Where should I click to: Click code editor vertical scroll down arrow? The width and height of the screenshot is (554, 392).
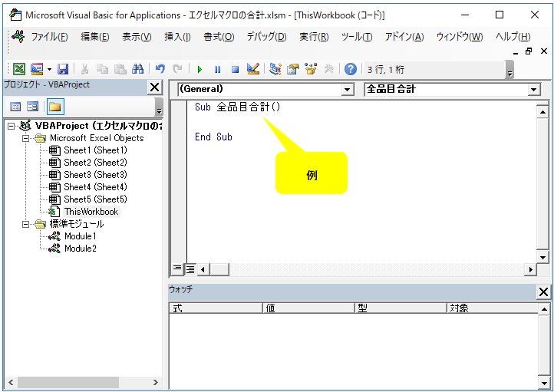(x=542, y=257)
